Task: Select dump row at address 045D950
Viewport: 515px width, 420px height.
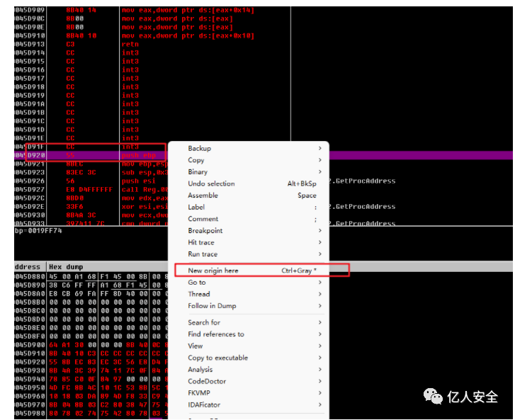Action: pyautogui.click(x=91, y=388)
